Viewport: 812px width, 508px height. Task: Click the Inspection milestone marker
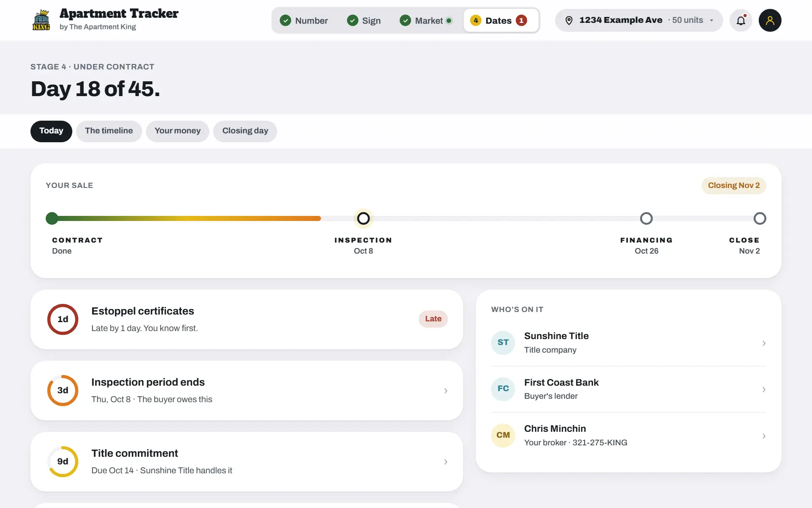(x=363, y=218)
